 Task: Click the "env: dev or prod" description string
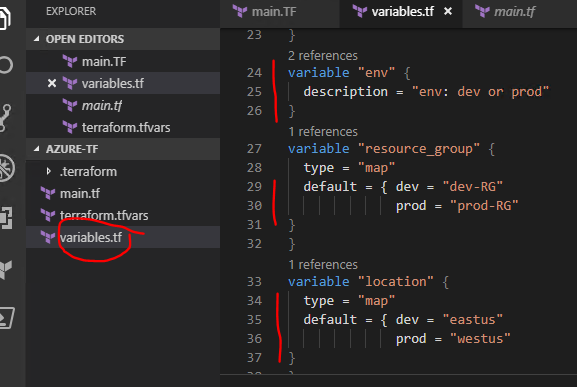pos(480,92)
